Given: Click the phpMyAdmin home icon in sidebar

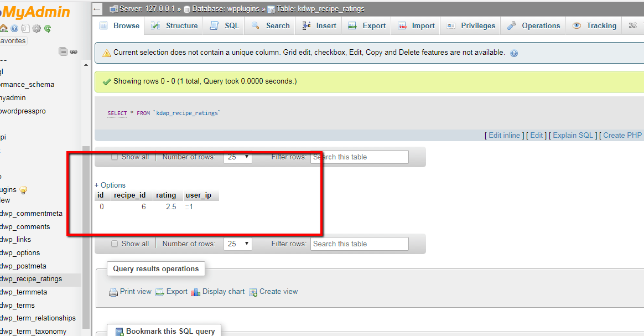Looking at the screenshot, I should point(4,28).
